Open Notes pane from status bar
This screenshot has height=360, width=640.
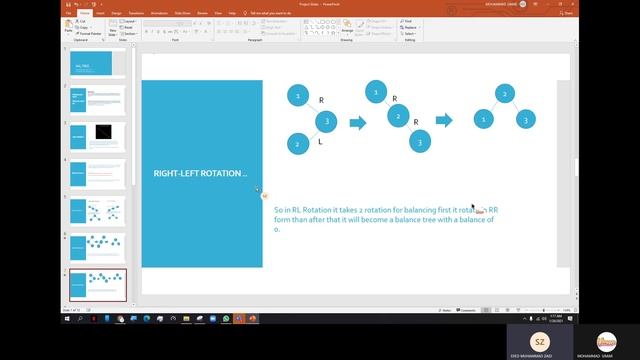pyautogui.click(x=444, y=310)
